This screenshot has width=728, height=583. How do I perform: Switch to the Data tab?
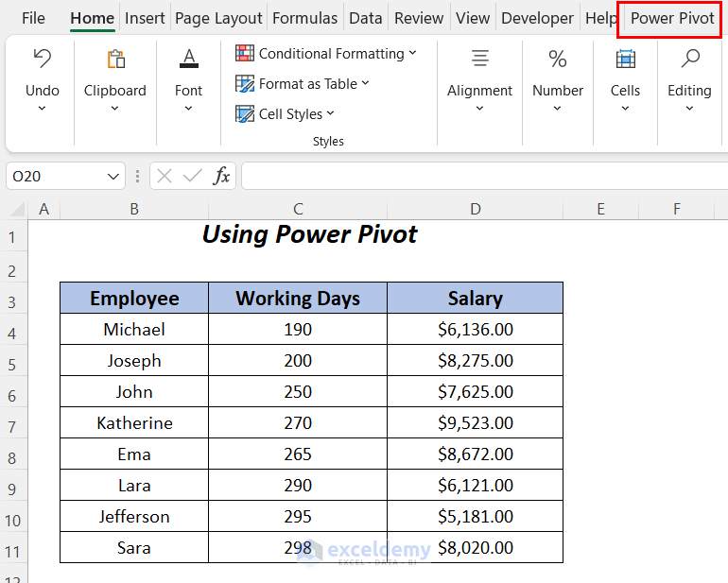tap(365, 18)
